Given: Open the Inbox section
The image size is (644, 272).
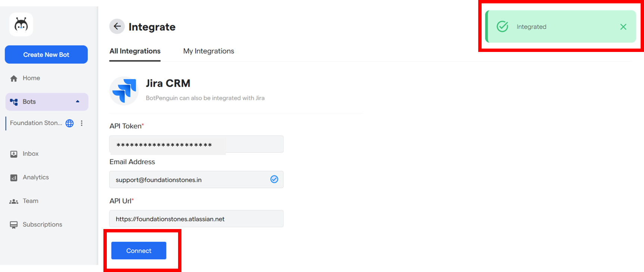Looking at the screenshot, I should (x=30, y=154).
